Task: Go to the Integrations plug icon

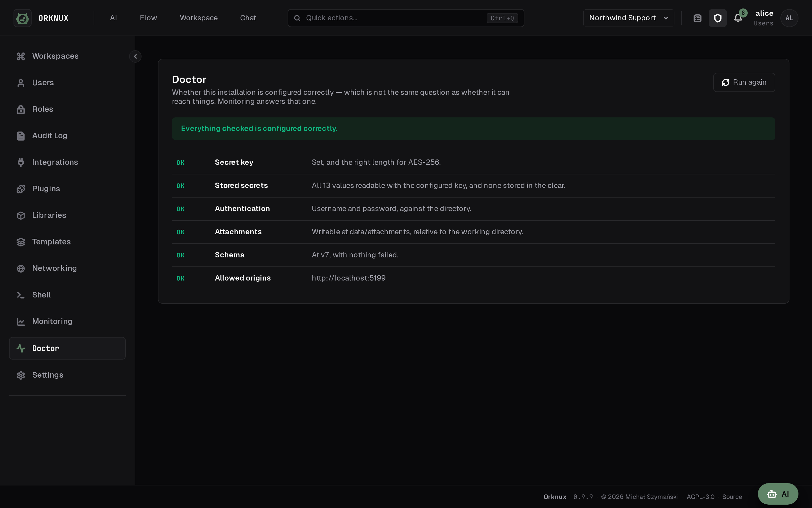Action: [21, 162]
